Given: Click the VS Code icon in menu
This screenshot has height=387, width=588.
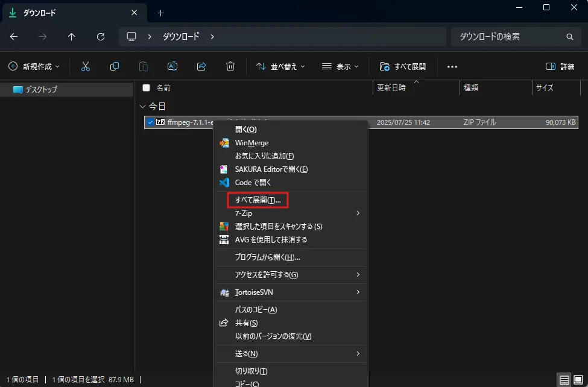Looking at the screenshot, I should [224, 183].
